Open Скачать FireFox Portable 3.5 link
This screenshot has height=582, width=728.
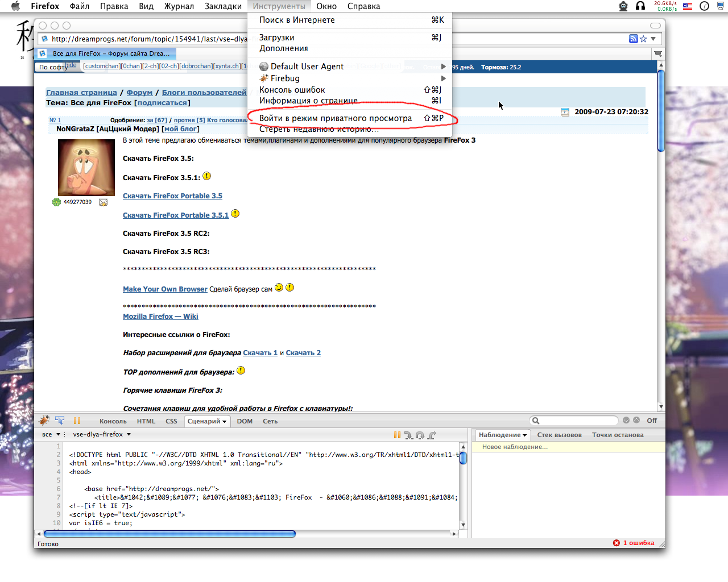pyautogui.click(x=172, y=196)
